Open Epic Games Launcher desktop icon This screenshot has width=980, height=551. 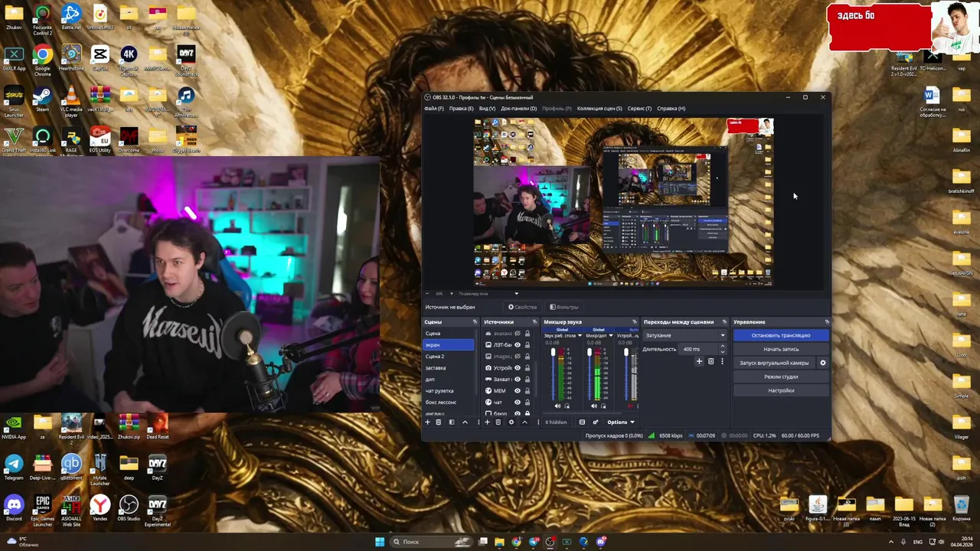tap(42, 511)
